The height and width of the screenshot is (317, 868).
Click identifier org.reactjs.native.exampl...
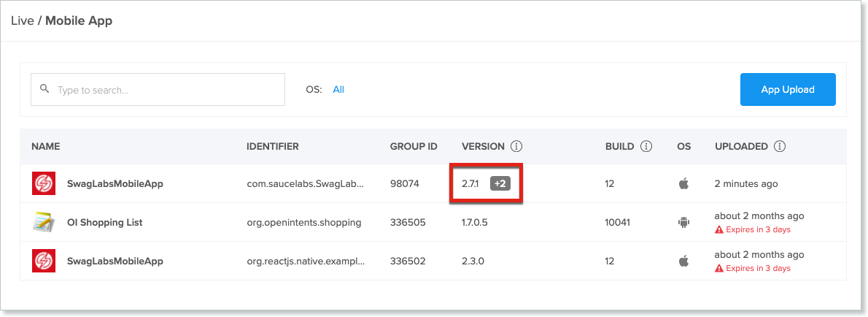[x=306, y=261]
